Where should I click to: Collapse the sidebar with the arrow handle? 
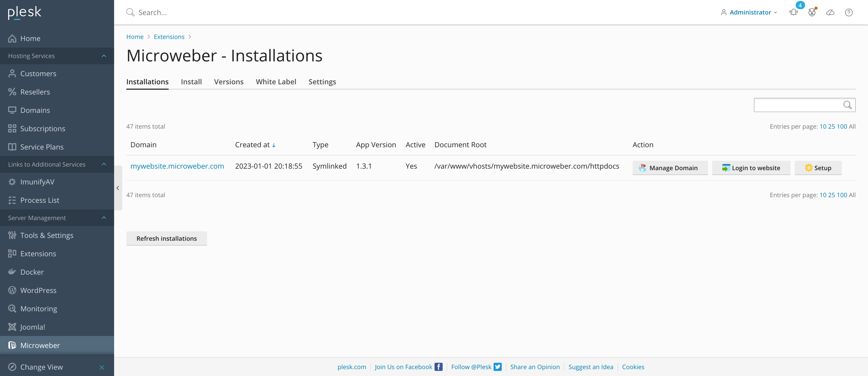118,188
